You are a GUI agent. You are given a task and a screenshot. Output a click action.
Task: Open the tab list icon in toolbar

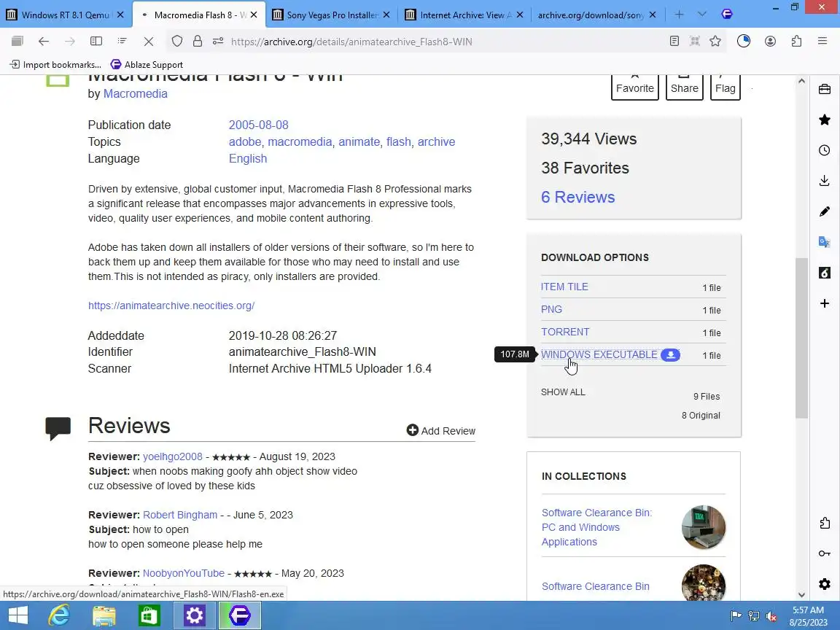[x=122, y=42]
